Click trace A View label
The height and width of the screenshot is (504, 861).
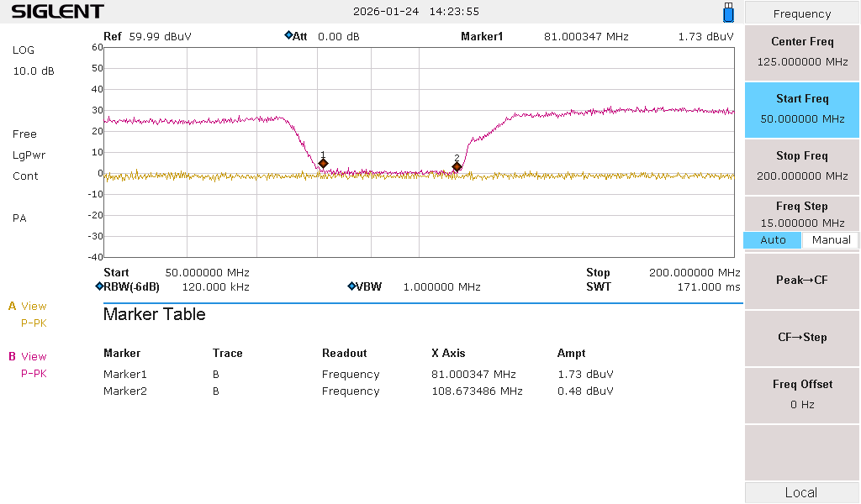28,306
